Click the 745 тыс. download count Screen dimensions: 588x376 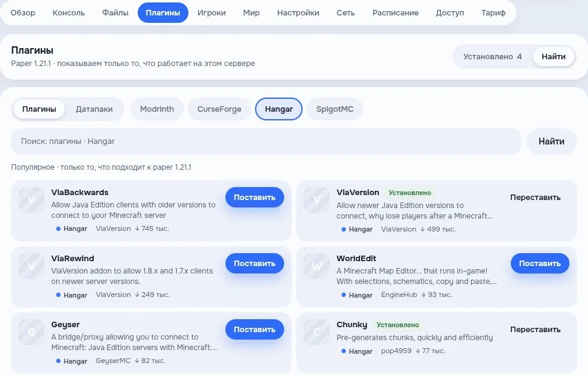152,228
